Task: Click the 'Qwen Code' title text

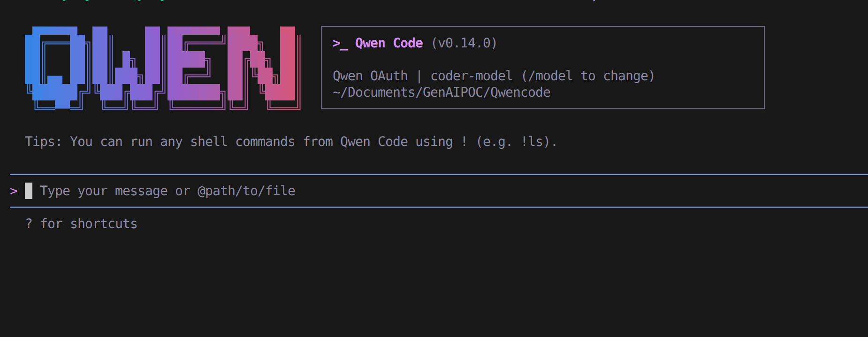Action: (x=389, y=43)
